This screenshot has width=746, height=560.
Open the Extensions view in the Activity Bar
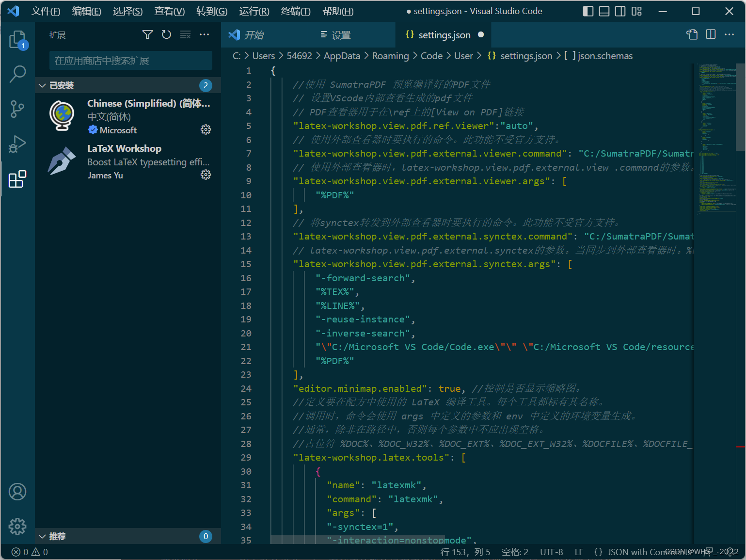17,179
